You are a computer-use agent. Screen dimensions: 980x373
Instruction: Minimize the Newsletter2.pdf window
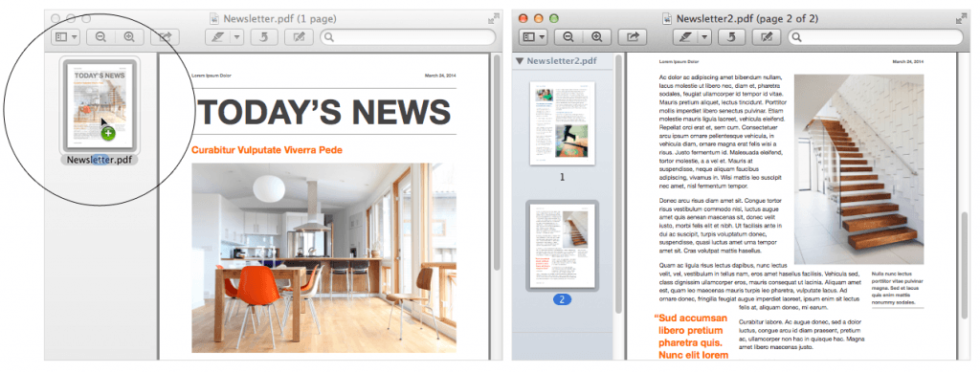[x=538, y=19]
